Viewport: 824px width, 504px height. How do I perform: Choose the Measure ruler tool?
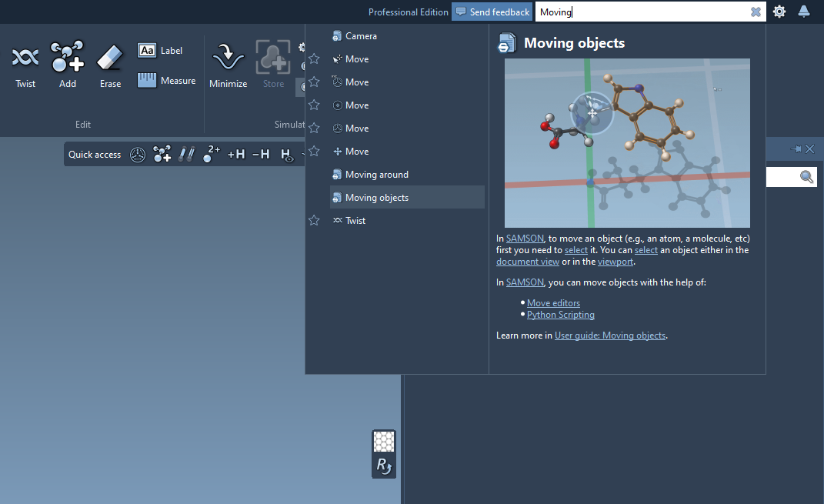click(x=166, y=81)
